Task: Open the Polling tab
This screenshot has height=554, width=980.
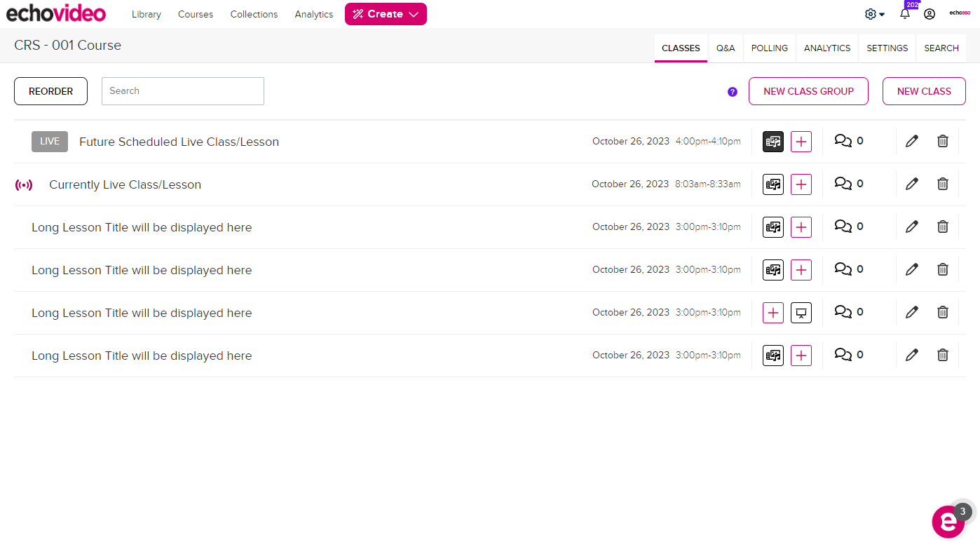Action: tap(769, 48)
